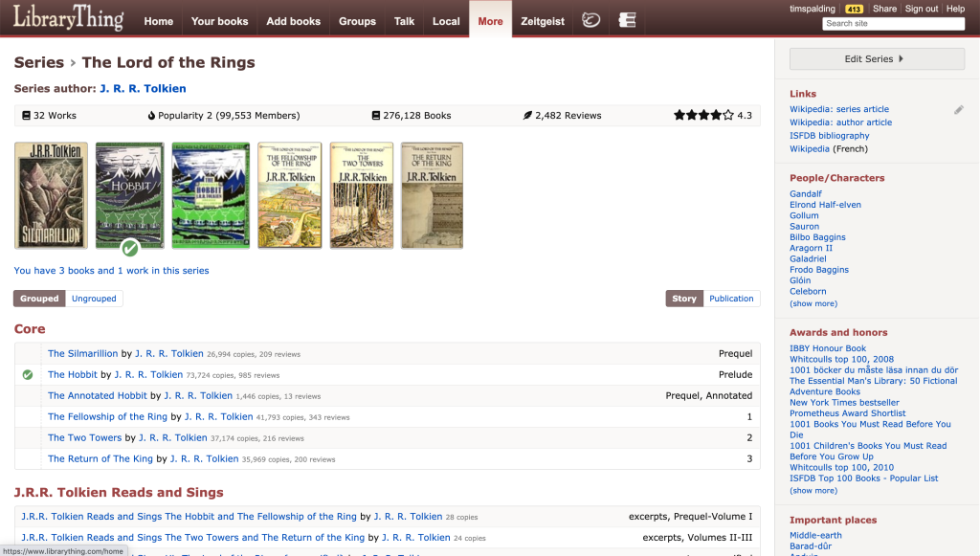Open the Add books tab

(293, 21)
